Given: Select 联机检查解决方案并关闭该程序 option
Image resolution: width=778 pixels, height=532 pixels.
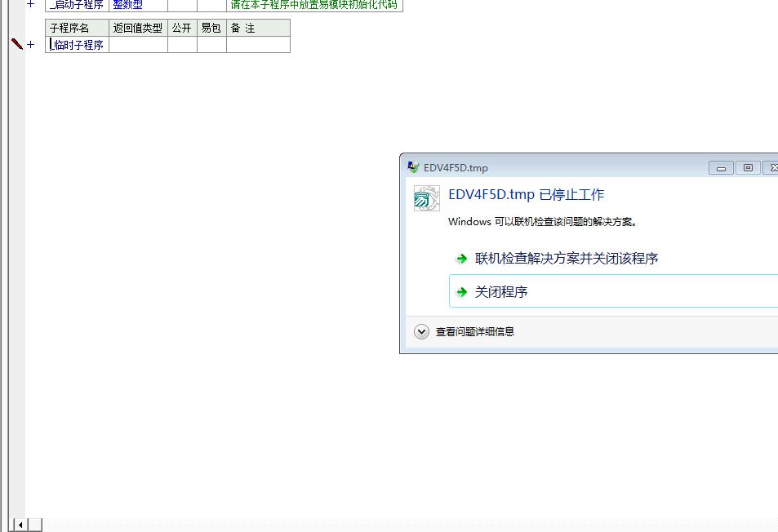Looking at the screenshot, I should tap(567, 259).
